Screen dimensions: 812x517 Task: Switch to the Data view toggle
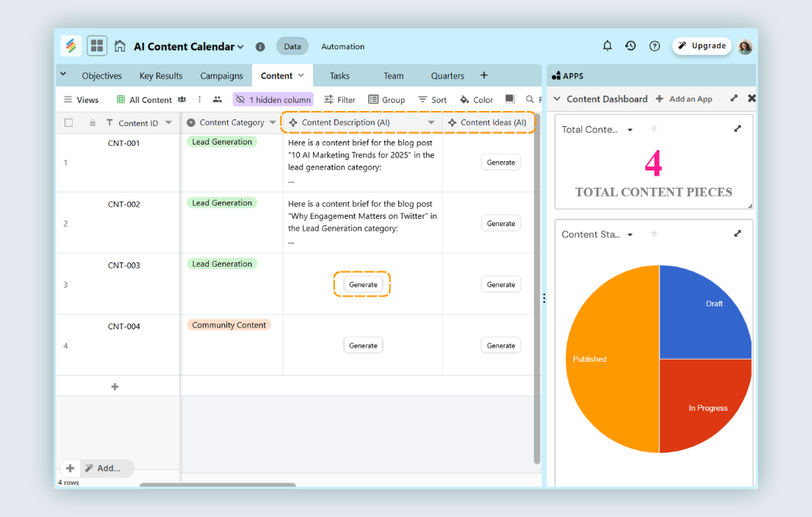(292, 46)
